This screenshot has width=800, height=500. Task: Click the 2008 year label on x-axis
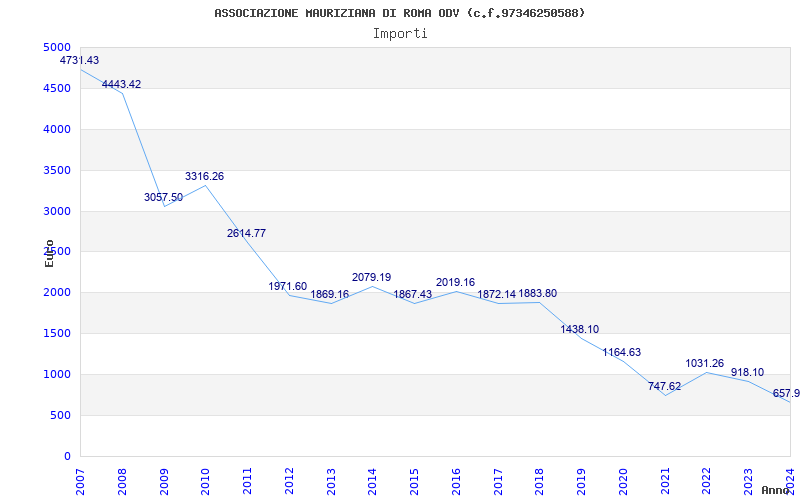(x=122, y=482)
